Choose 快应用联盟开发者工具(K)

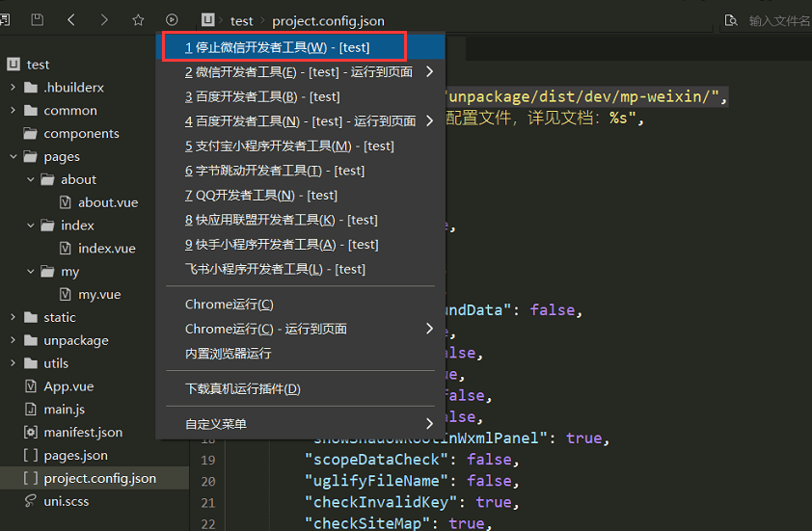[300, 220]
